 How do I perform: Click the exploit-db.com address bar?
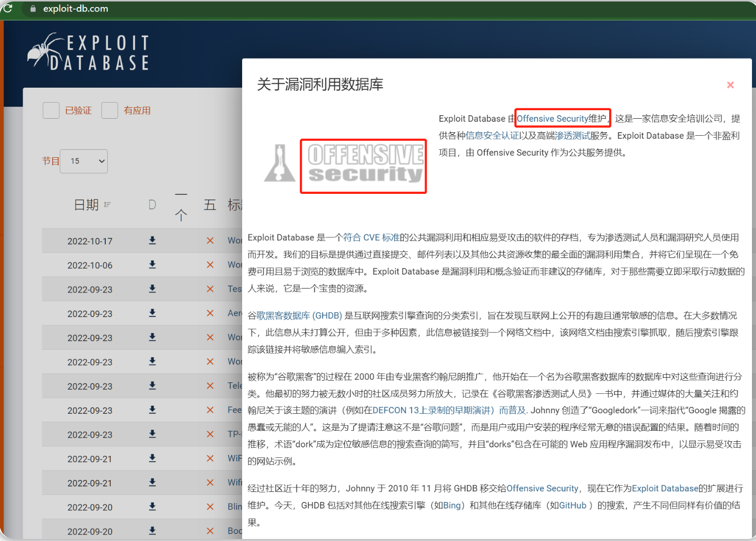75,9
